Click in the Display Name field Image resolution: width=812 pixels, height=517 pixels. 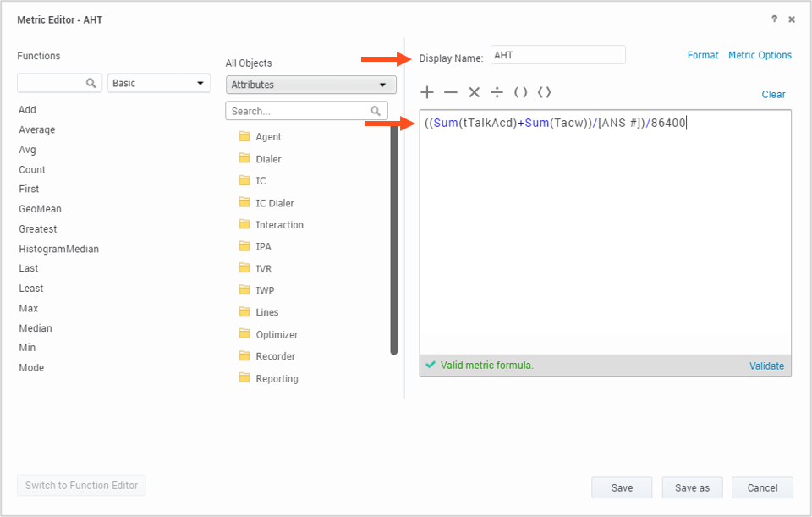coord(557,55)
